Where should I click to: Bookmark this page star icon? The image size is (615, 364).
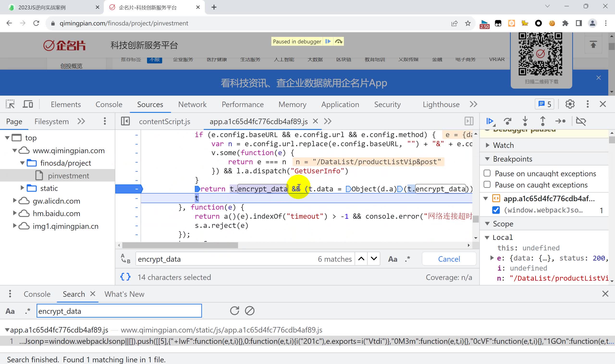click(x=468, y=23)
